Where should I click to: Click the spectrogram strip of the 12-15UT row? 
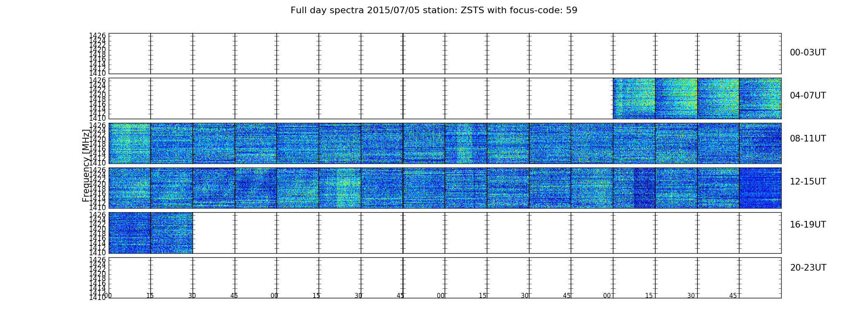(x=445, y=188)
